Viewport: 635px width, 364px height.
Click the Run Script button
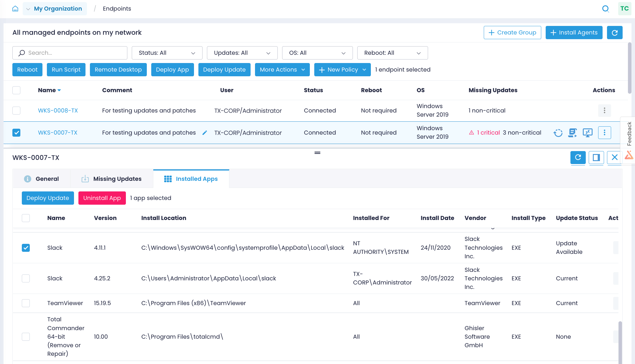click(x=66, y=70)
